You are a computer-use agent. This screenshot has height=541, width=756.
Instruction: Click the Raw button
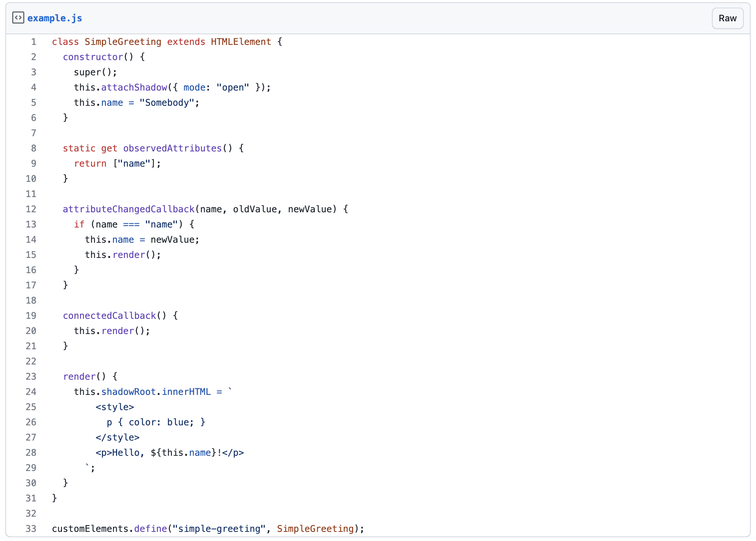(727, 18)
